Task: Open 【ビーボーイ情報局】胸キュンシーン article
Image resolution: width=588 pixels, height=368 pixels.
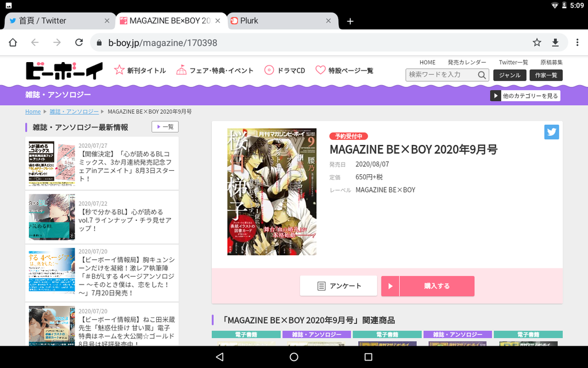Action: coord(127,277)
